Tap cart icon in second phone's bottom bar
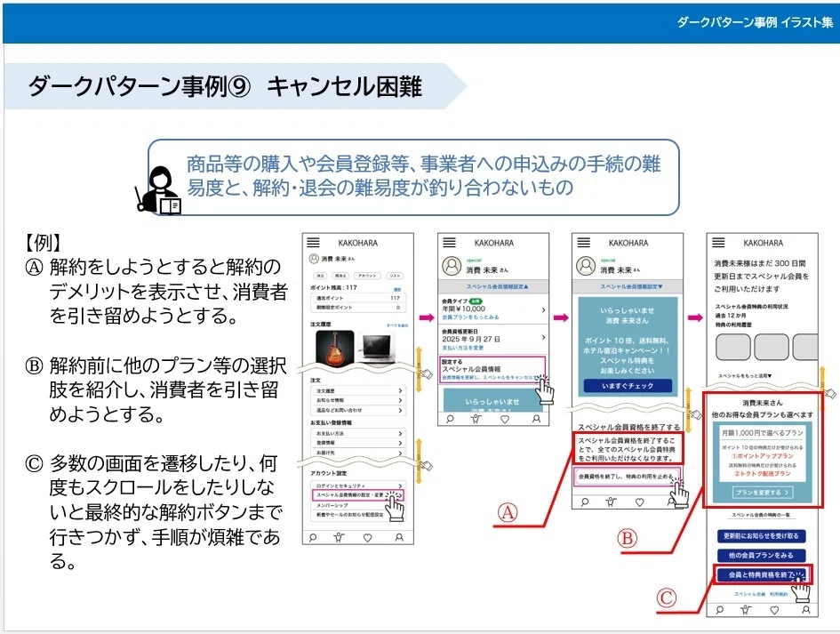The image size is (840, 634). 476,419
